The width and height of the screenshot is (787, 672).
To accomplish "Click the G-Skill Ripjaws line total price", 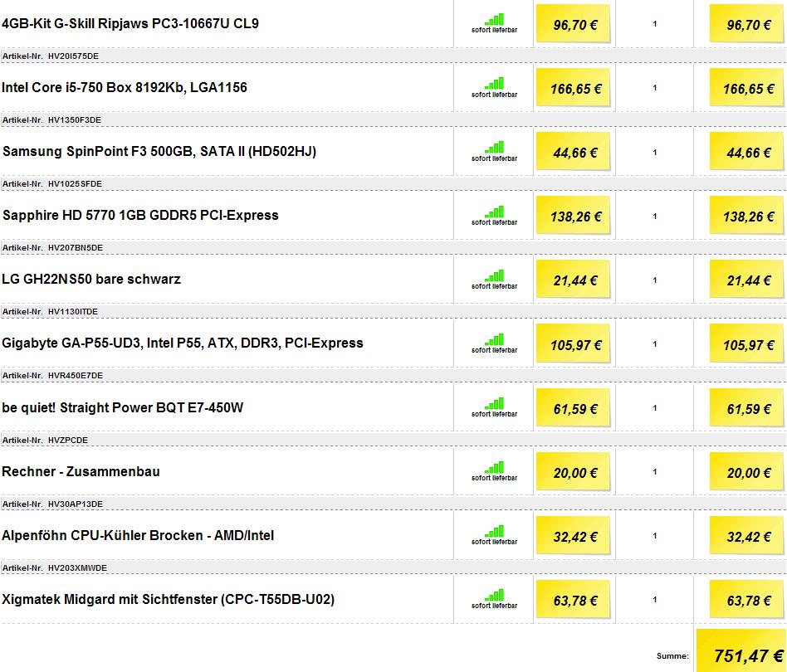I will 746,23.
